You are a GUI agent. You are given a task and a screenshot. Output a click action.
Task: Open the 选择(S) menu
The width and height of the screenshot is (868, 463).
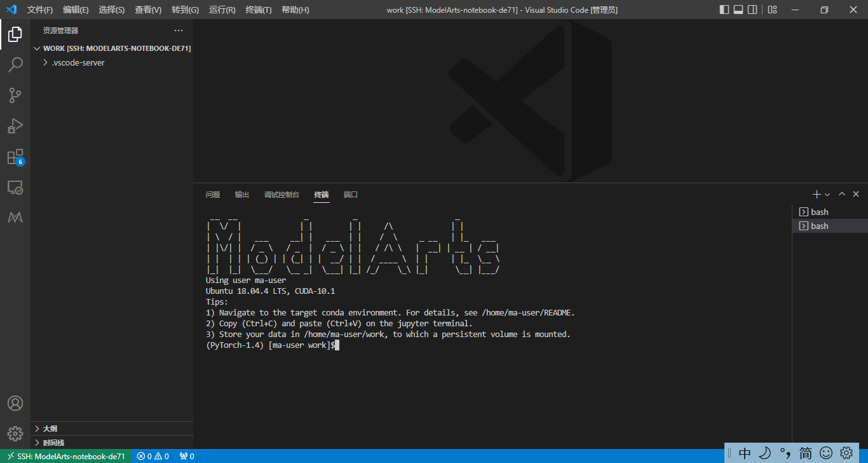click(112, 10)
